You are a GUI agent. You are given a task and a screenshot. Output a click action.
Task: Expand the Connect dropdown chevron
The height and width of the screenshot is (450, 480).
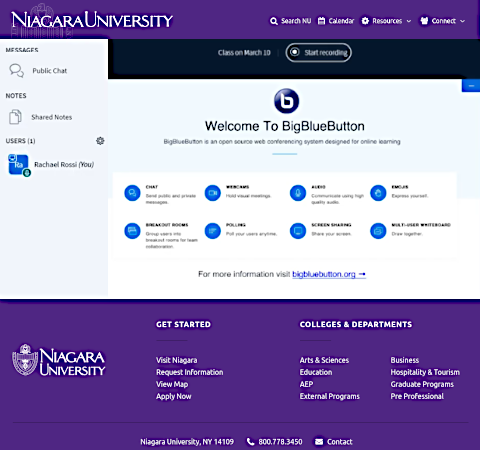(462, 21)
